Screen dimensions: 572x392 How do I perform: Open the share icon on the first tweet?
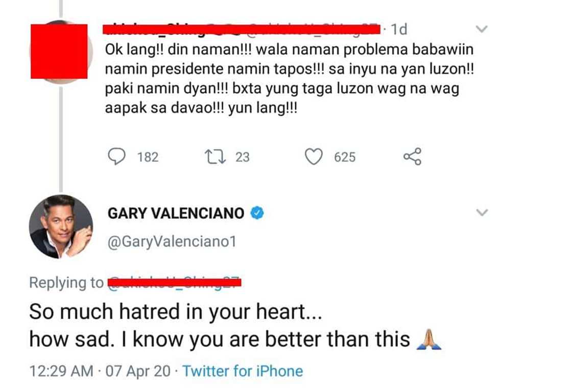[412, 157]
